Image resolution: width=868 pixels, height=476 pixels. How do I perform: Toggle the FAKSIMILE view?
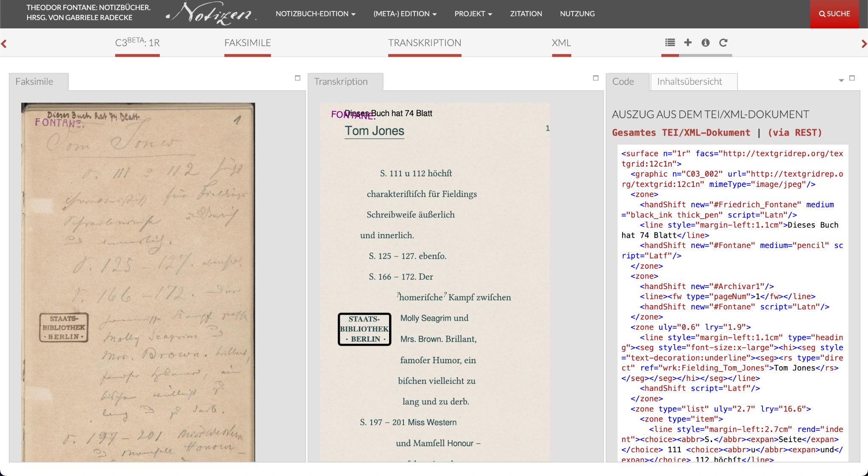(x=248, y=43)
